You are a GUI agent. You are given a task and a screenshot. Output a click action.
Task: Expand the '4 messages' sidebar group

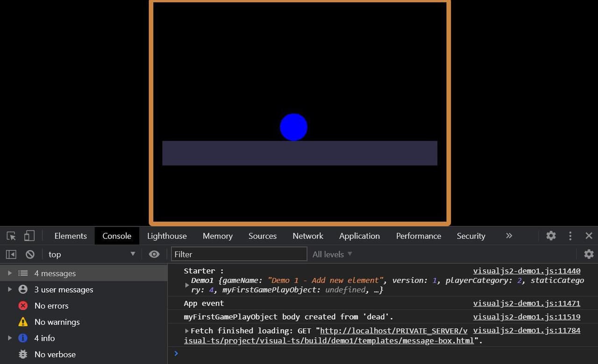pyautogui.click(x=9, y=273)
